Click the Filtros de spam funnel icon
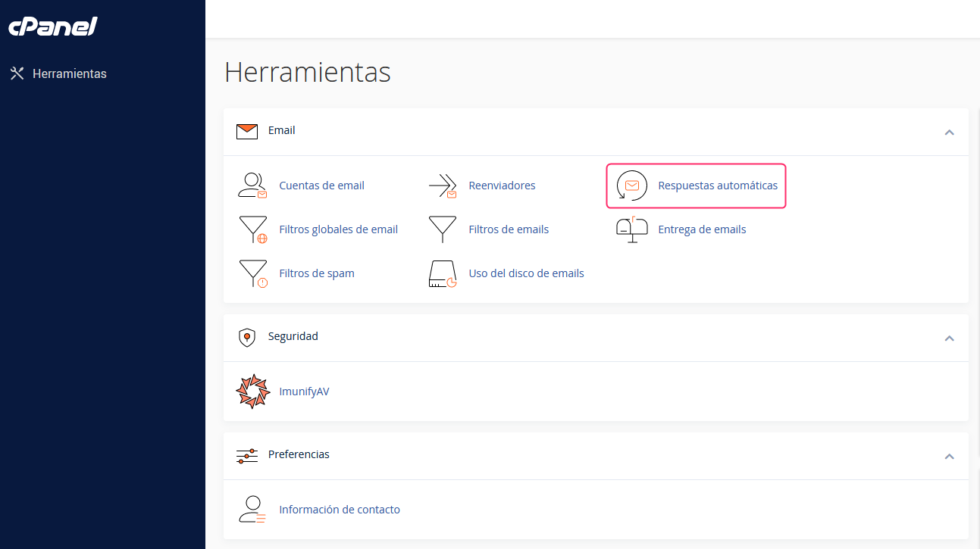980x549 pixels. (252, 273)
